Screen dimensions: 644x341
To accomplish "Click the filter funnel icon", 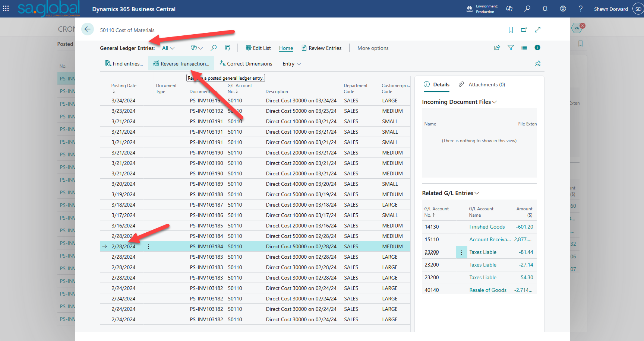I will 511,48.
